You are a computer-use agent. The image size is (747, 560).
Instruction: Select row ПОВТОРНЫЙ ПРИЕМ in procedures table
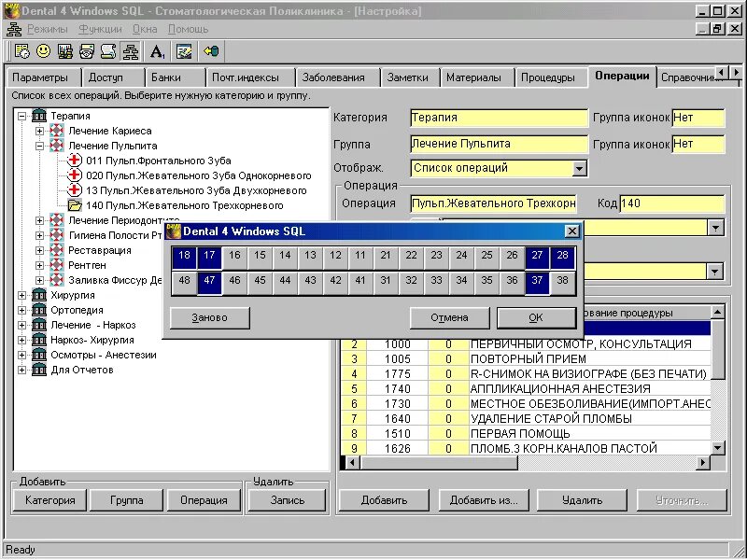point(526,359)
